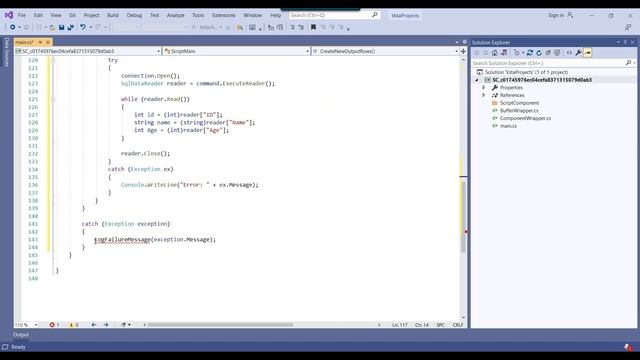The height and width of the screenshot is (360, 640).
Task: Expand the References node
Action: pyautogui.click(x=484, y=95)
